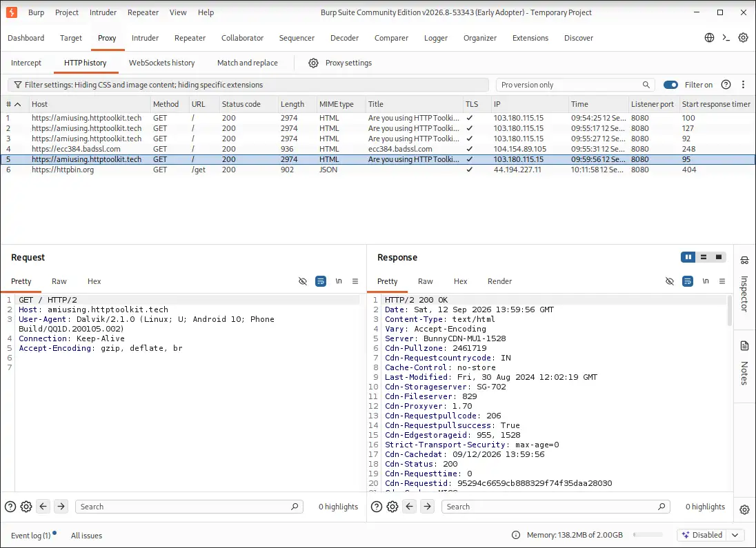Focus the Response search field

coord(555,507)
